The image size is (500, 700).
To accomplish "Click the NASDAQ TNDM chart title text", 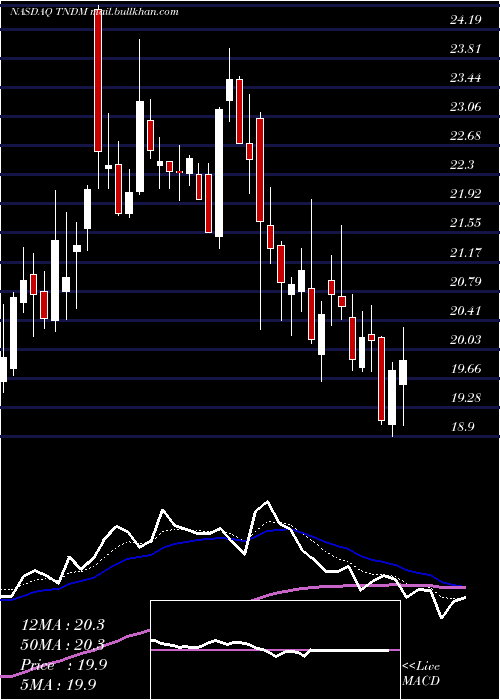I will point(94,12).
